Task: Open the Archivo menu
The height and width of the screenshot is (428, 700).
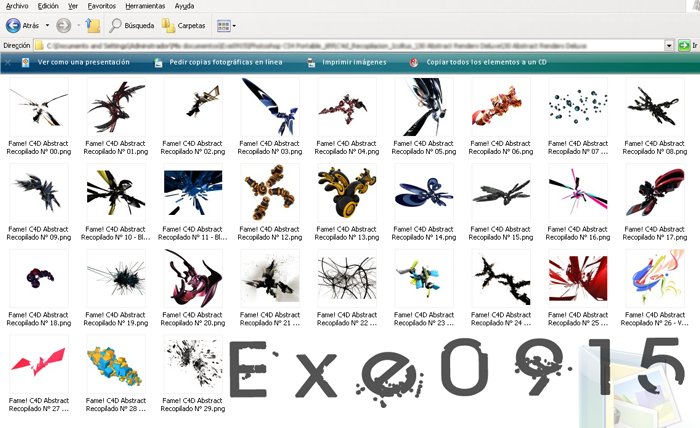Action: click(17, 6)
